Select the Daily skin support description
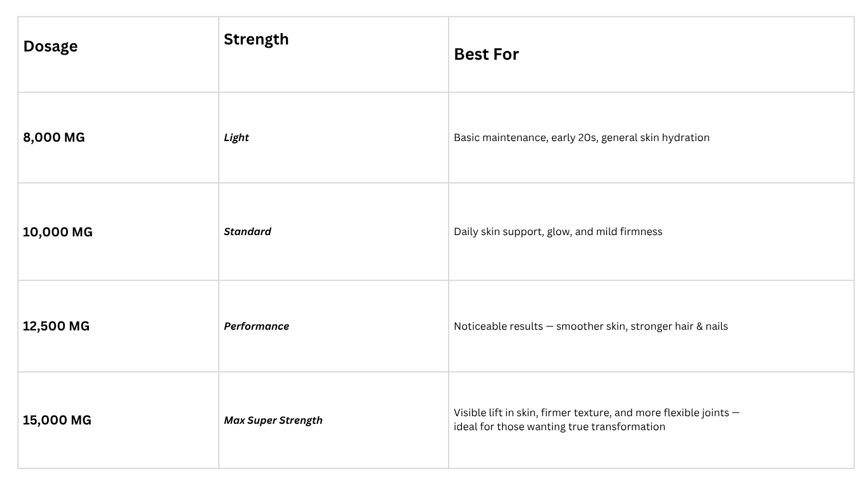This screenshot has height=488, width=868. [558, 232]
